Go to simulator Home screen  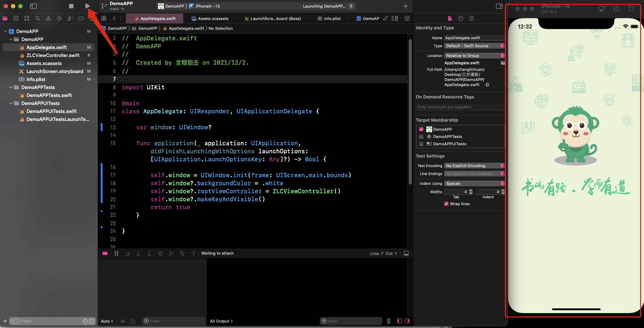coord(601,9)
